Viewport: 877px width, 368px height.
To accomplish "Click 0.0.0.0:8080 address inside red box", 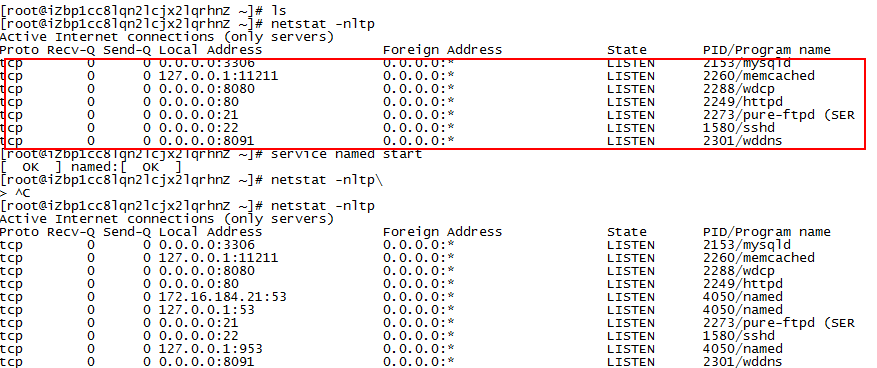I will pyautogui.click(x=206, y=89).
